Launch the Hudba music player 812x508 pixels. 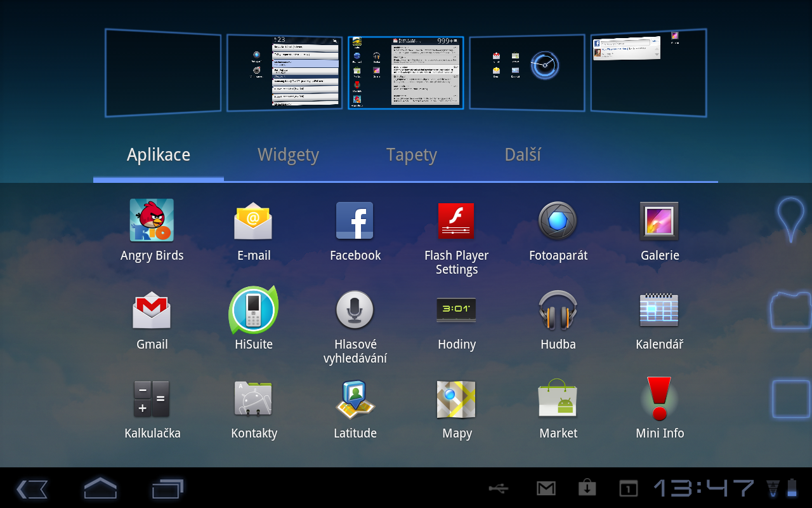[558, 310]
